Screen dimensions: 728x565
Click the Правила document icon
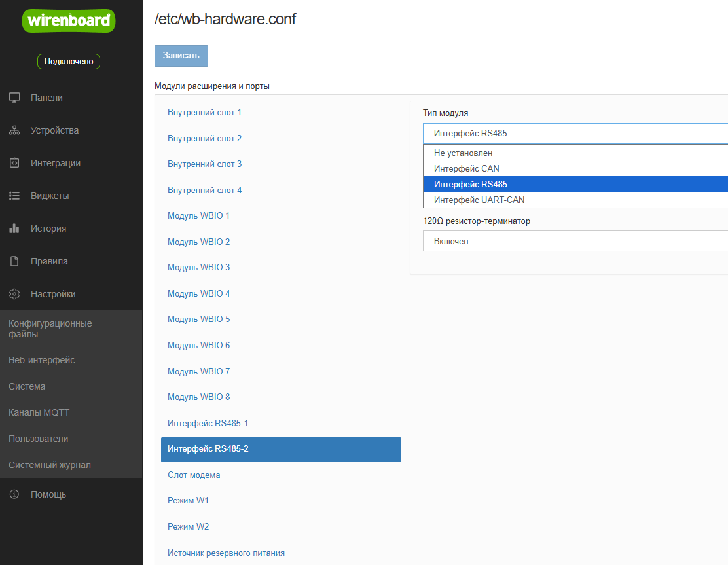click(x=14, y=261)
